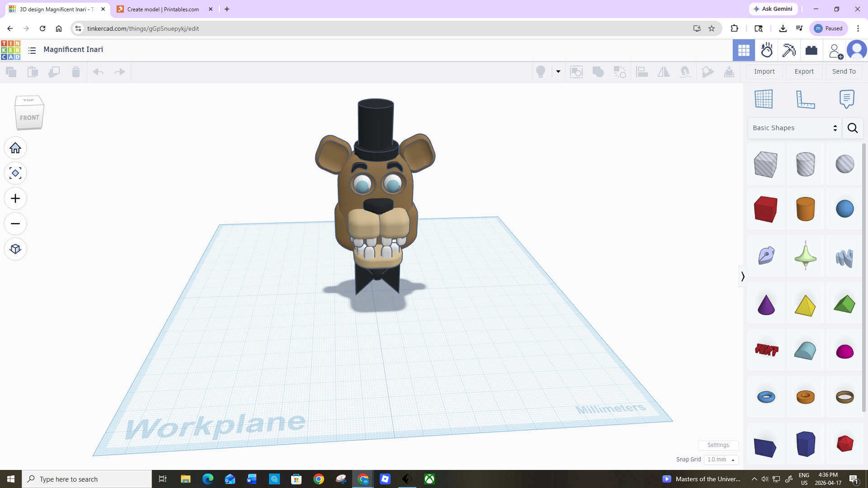868x488 pixels.
Task: Click the Ungroup shapes icon
Action: [x=620, y=72]
